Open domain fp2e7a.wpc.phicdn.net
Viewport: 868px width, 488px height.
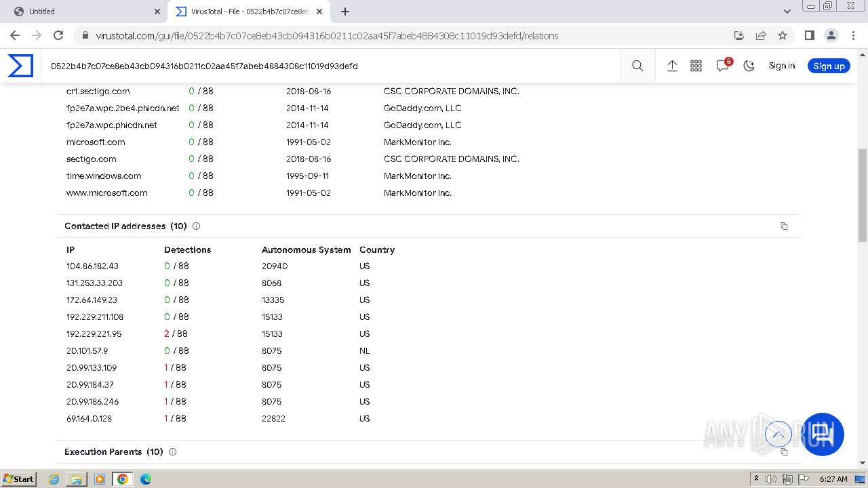coord(112,125)
